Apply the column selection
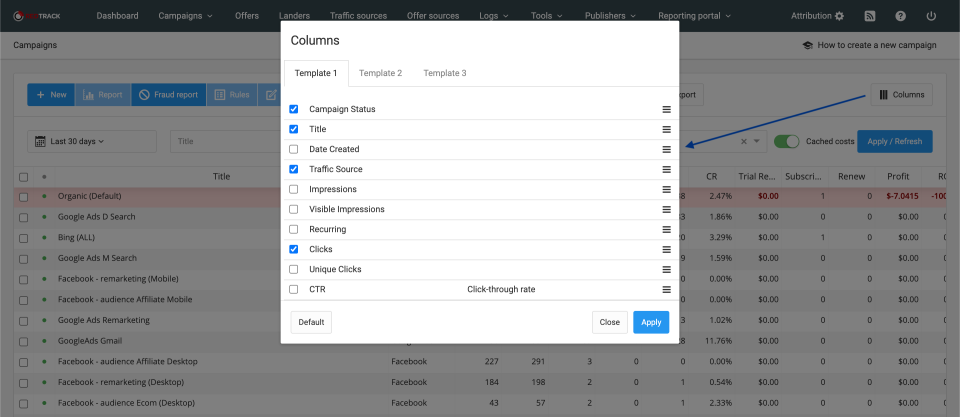This screenshot has height=417, width=960. 651,322
